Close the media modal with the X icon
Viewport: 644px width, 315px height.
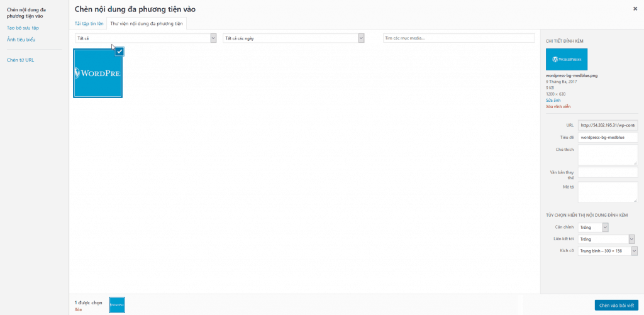pos(635,8)
